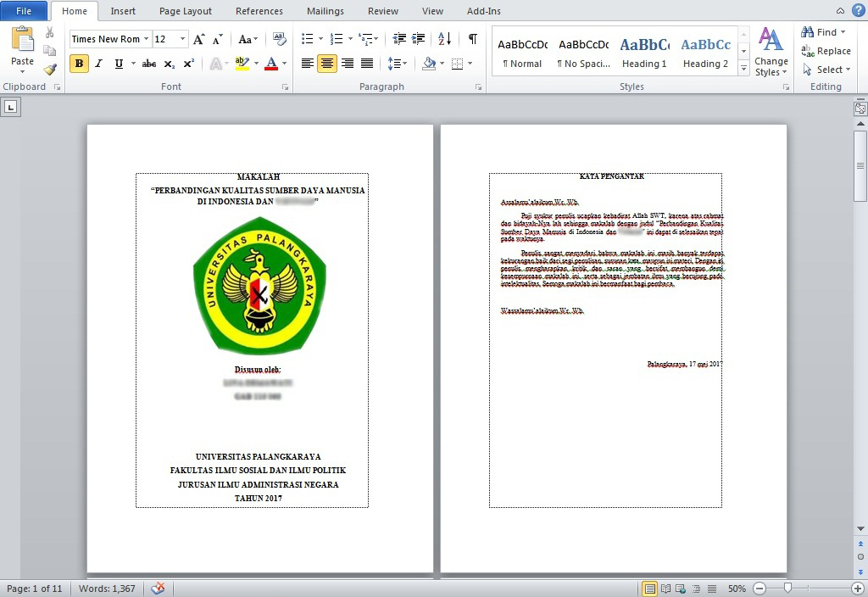Toggle center text alignment
Screen dimensions: 868x597
325,64
